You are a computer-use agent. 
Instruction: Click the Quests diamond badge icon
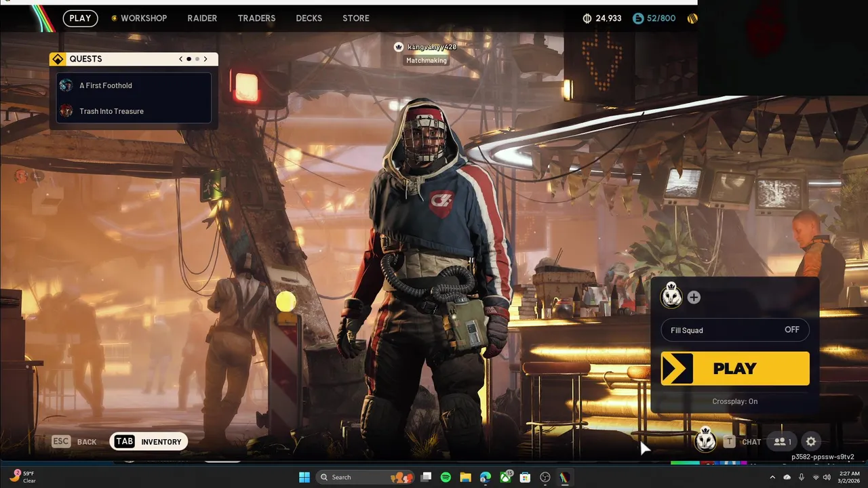58,59
